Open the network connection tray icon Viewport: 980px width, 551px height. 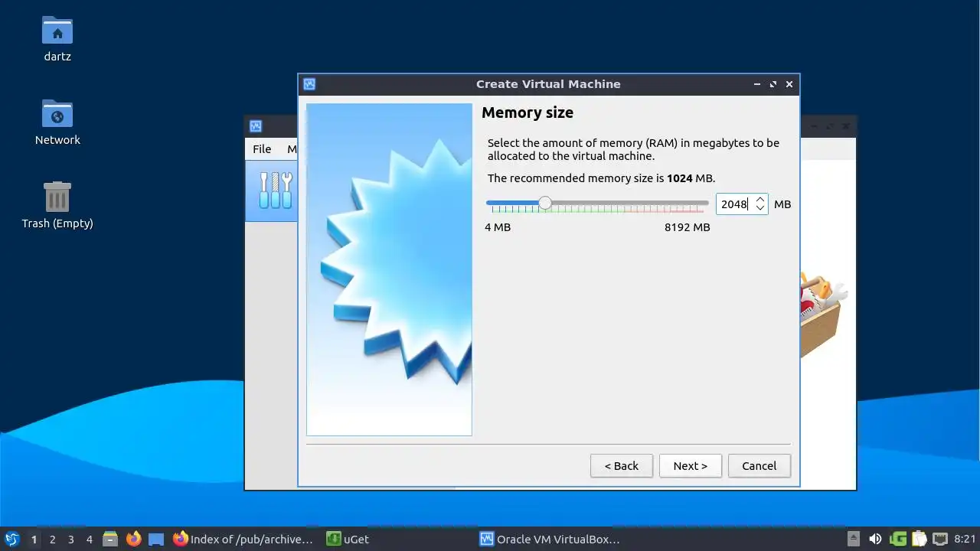tap(940, 539)
